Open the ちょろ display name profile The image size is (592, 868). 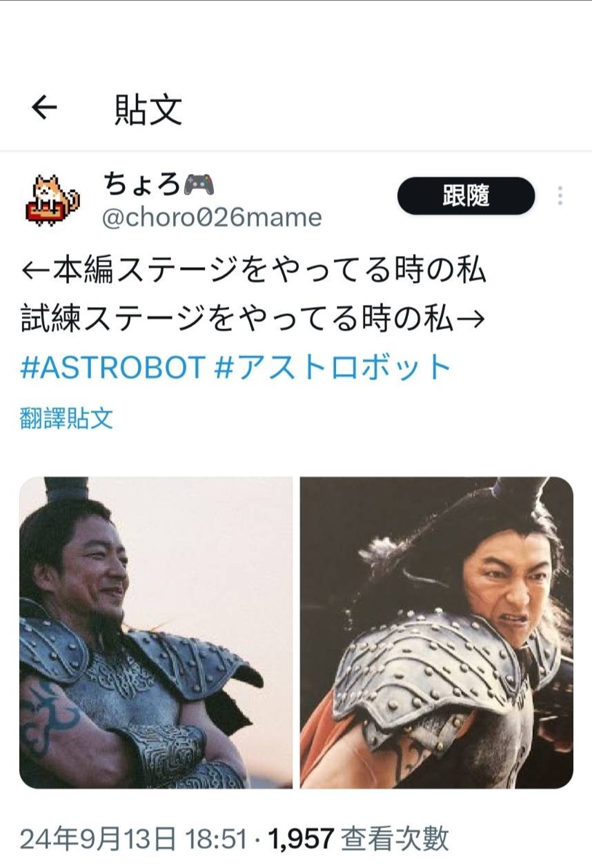[x=142, y=184]
